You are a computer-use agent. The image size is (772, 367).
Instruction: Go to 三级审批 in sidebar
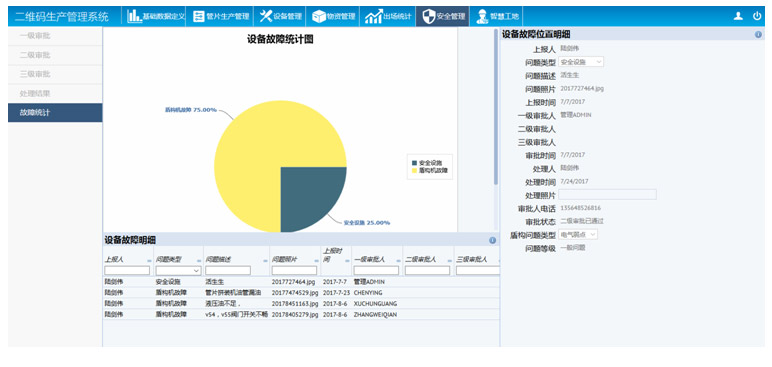[x=55, y=74]
